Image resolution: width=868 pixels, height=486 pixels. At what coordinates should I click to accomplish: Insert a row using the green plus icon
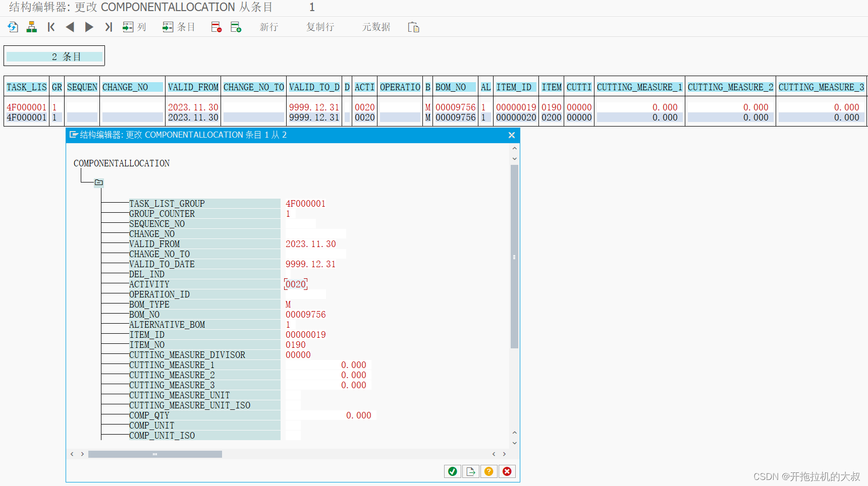(x=235, y=27)
